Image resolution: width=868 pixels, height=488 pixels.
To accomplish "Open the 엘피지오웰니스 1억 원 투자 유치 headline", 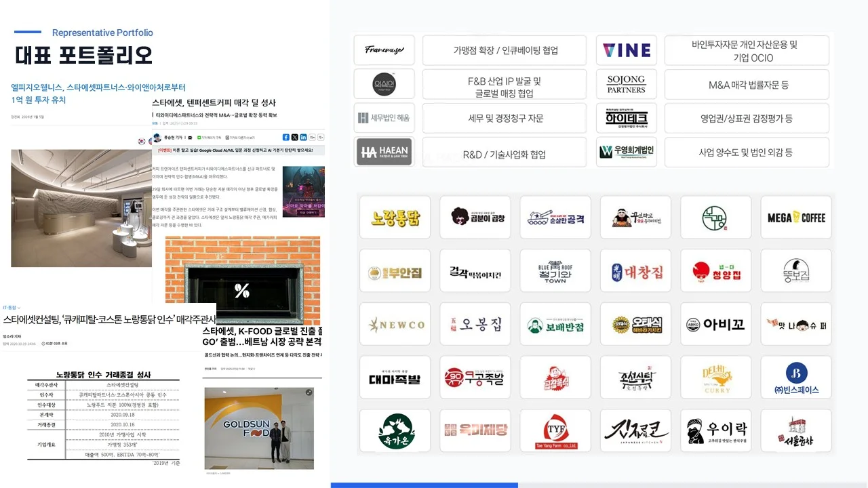I will (98, 94).
